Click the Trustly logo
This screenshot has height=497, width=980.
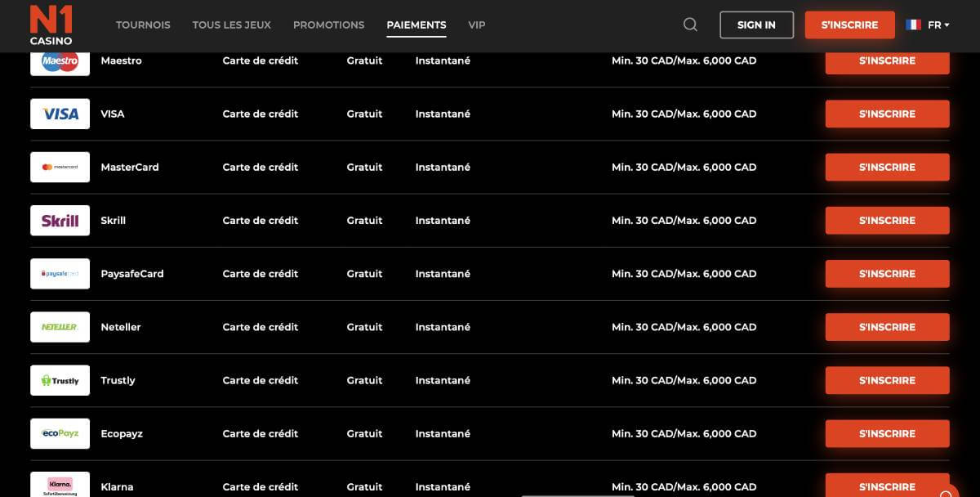60,380
